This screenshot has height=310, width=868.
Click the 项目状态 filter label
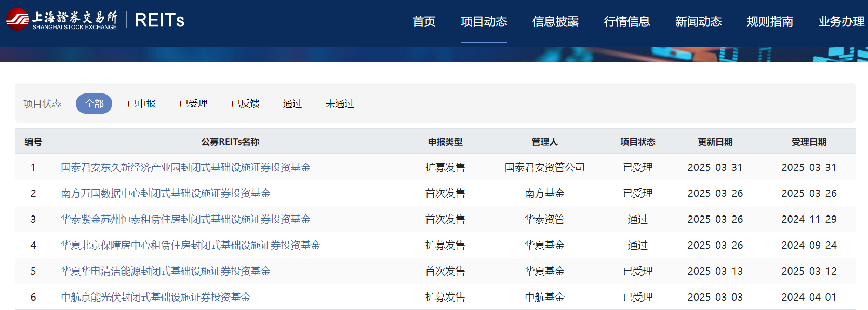coord(42,104)
